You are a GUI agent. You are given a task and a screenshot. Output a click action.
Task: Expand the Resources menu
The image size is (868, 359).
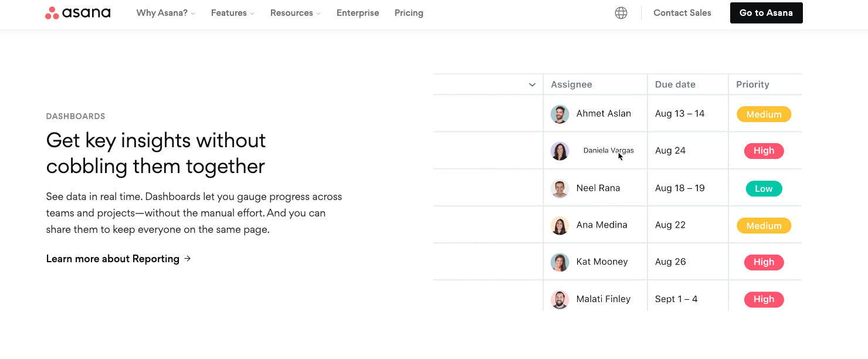295,13
